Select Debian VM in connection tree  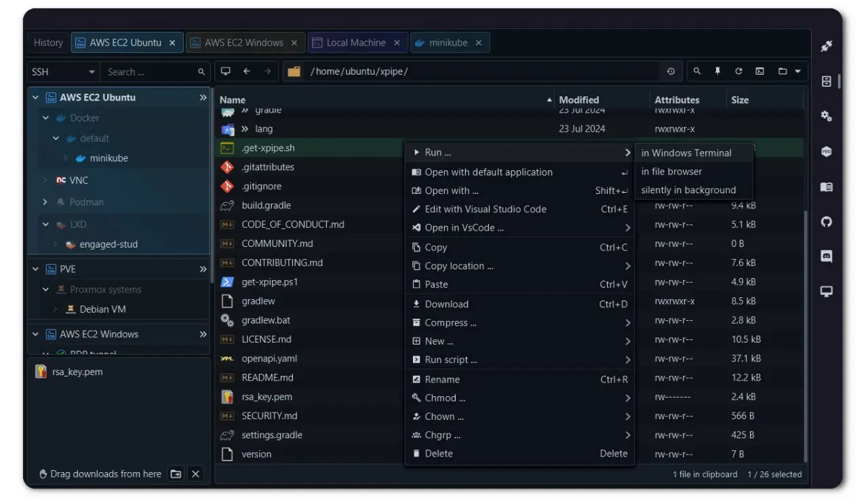[x=102, y=309]
